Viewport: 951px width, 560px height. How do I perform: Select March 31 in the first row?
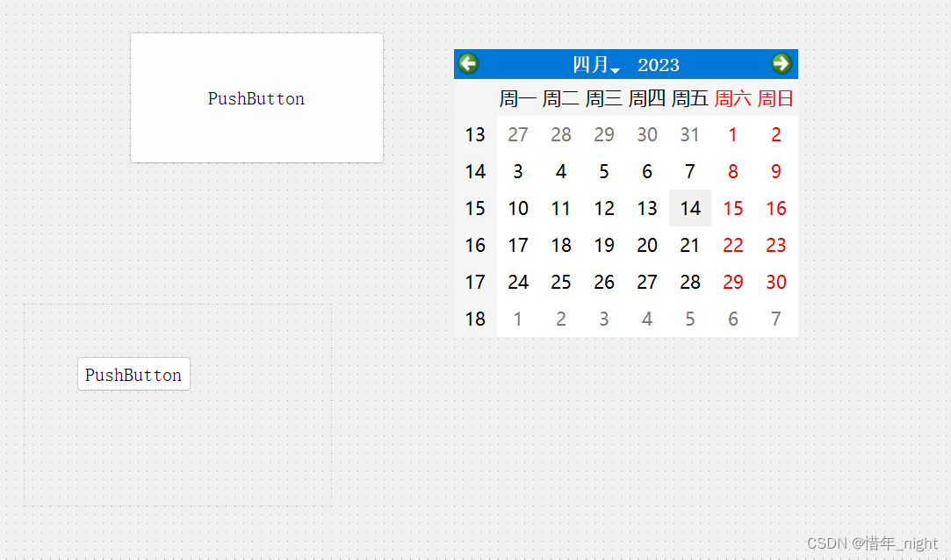pyautogui.click(x=690, y=134)
